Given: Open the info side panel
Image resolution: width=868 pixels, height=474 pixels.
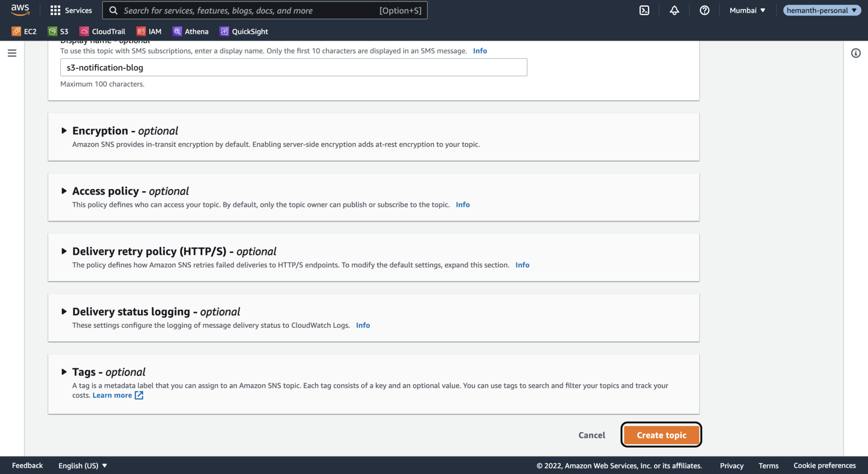Looking at the screenshot, I should point(856,53).
